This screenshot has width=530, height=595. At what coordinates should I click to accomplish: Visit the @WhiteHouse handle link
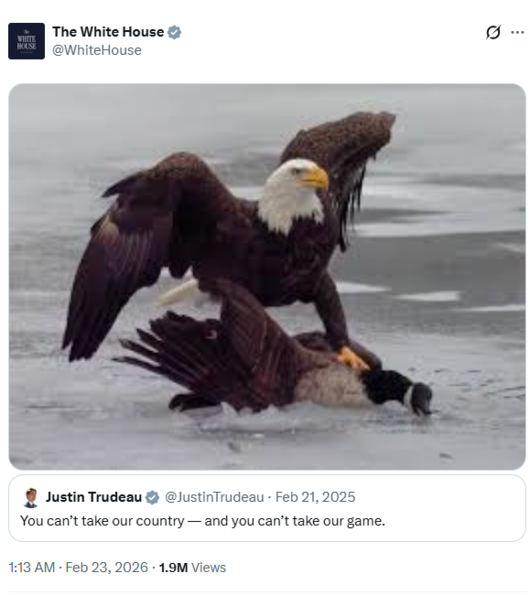tap(97, 50)
